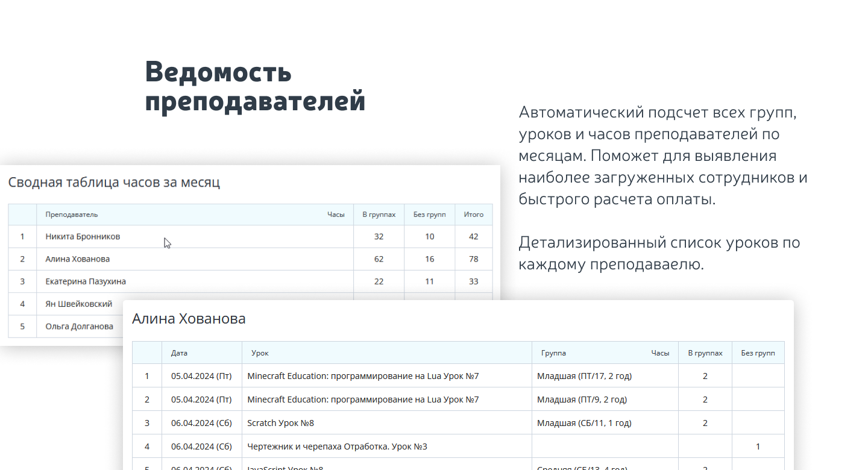Click group "Младшая (СБ/11, 1 год)"

point(584,423)
